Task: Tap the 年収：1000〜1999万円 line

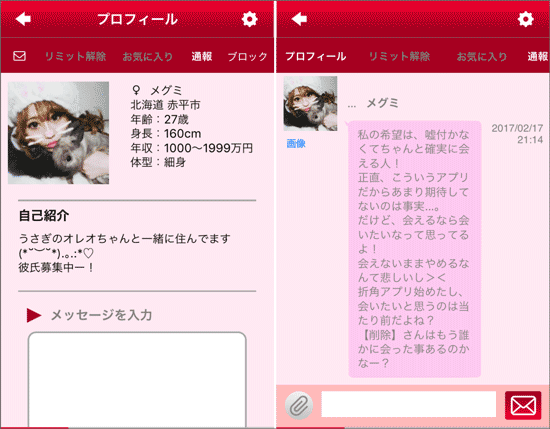Action: coord(192,148)
